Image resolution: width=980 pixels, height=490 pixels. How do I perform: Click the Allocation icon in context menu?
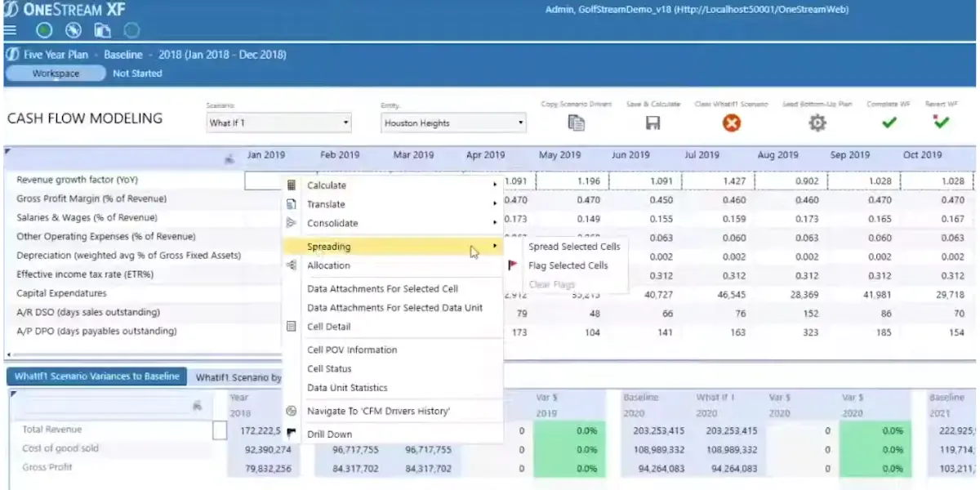tap(292, 265)
